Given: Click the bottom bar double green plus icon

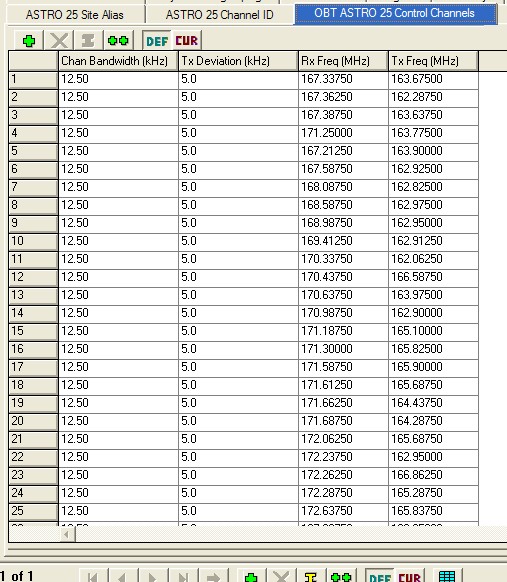Looking at the screenshot, I should [341, 577].
